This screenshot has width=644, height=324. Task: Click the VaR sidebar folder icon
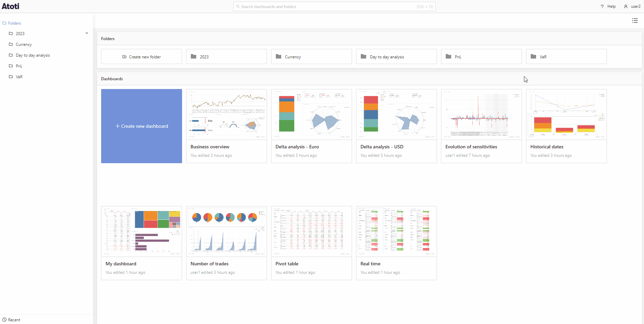click(x=11, y=77)
